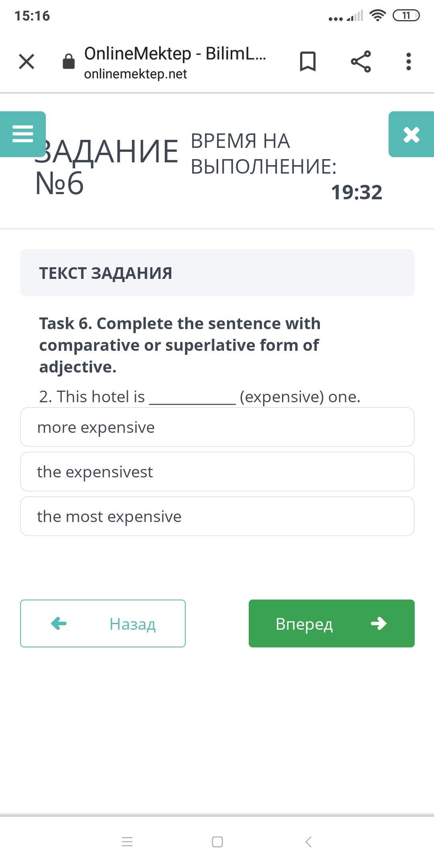Open the teal hamburger side menu
This screenshot has width=434, height=868.
23,134
